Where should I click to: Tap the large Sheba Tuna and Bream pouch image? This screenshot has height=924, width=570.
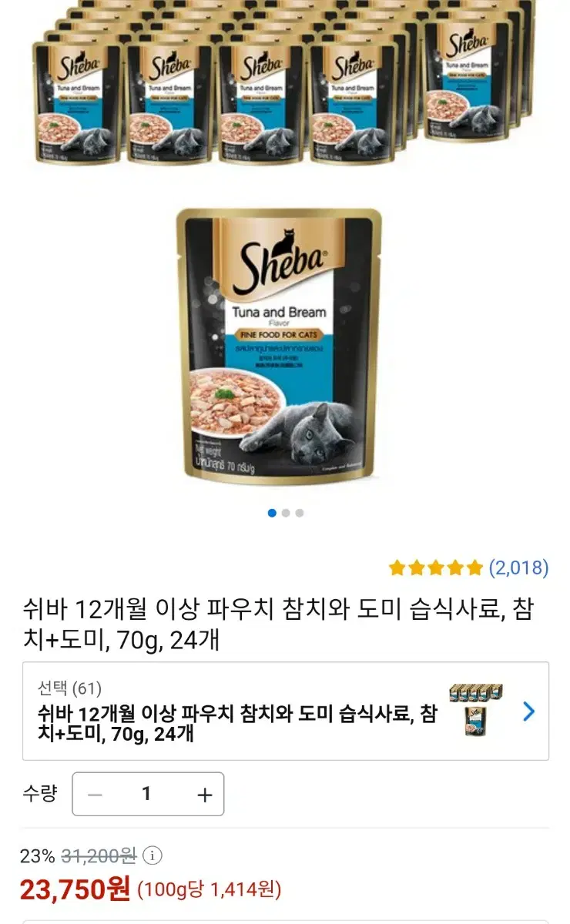(x=279, y=346)
